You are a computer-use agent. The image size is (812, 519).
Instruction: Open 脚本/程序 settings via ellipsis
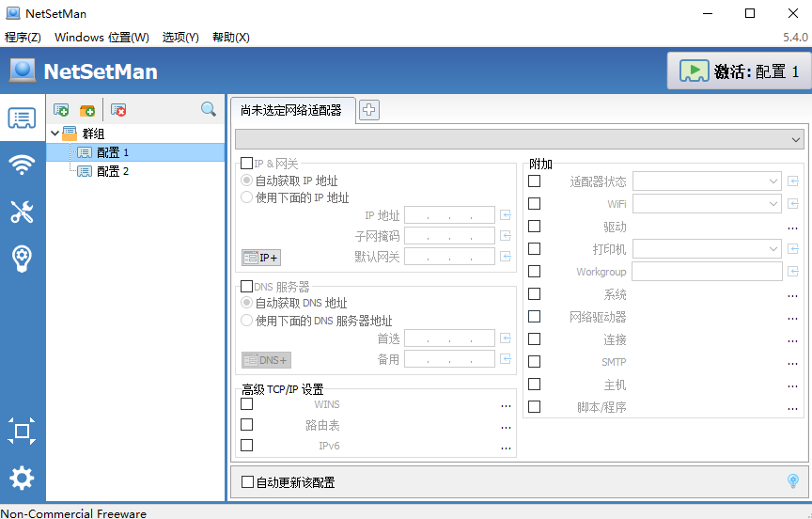pyautogui.click(x=792, y=409)
